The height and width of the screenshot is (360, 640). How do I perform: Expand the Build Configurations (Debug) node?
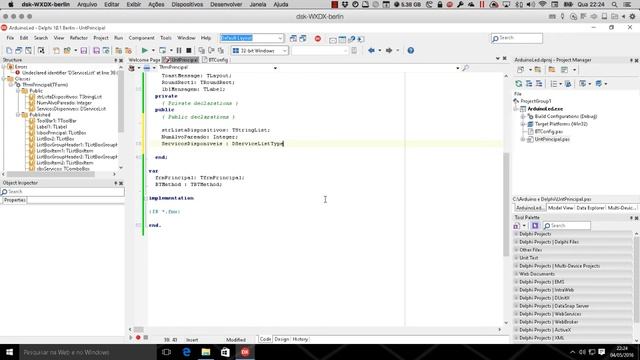(523, 117)
